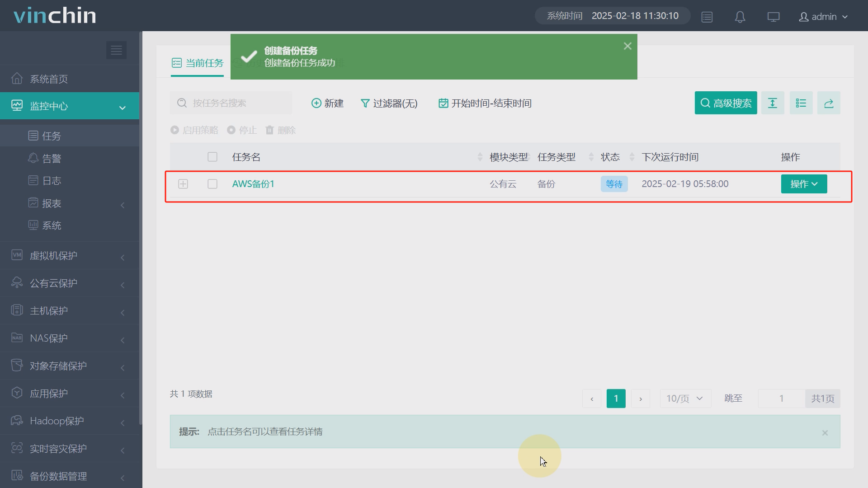Click the list view columns icon
The width and height of the screenshot is (868, 488).
[x=801, y=103]
